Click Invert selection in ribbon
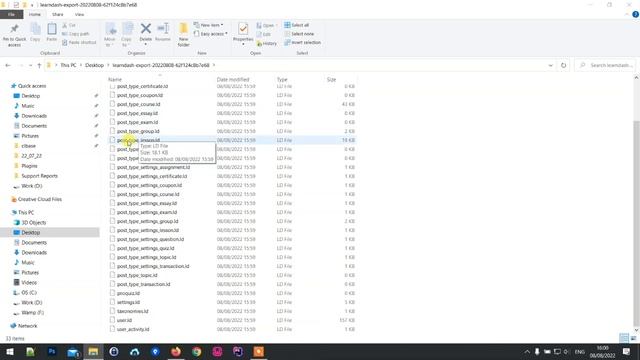The height and width of the screenshot is (360, 640). 302,42
